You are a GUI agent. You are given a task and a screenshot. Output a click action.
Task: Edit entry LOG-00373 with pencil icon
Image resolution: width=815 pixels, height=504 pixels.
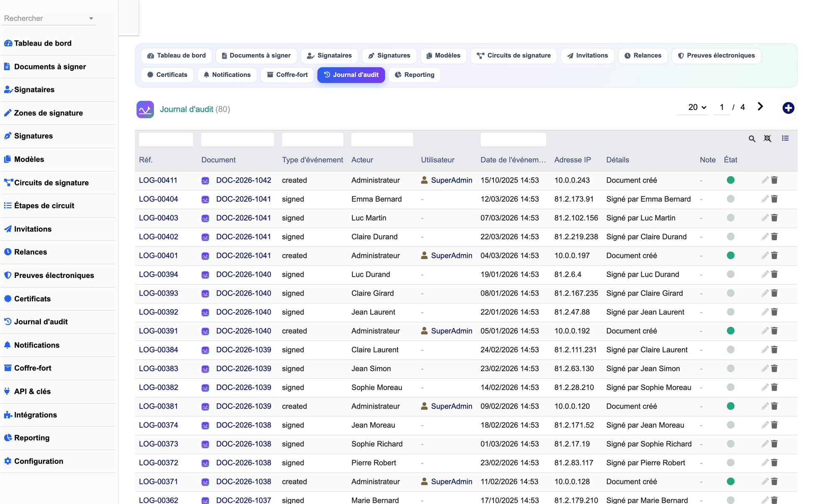pyautogui.click(x=765, y=444)
